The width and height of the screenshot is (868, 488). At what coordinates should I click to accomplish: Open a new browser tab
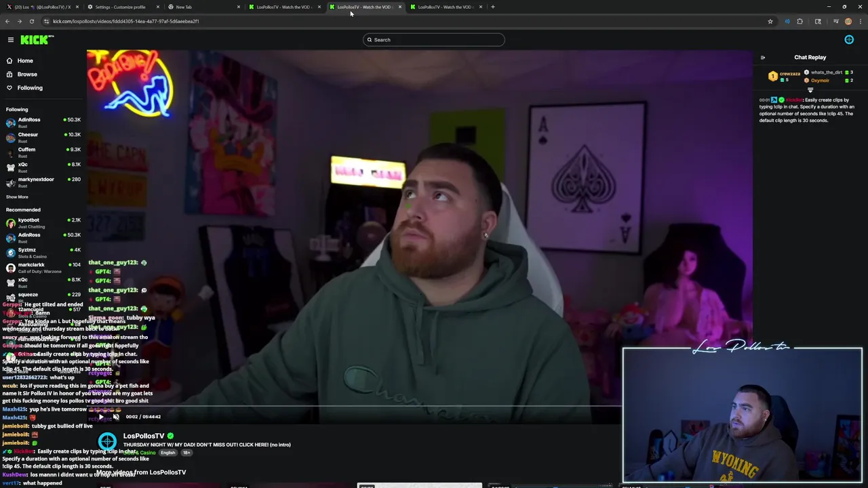click(x=493, y=7)
